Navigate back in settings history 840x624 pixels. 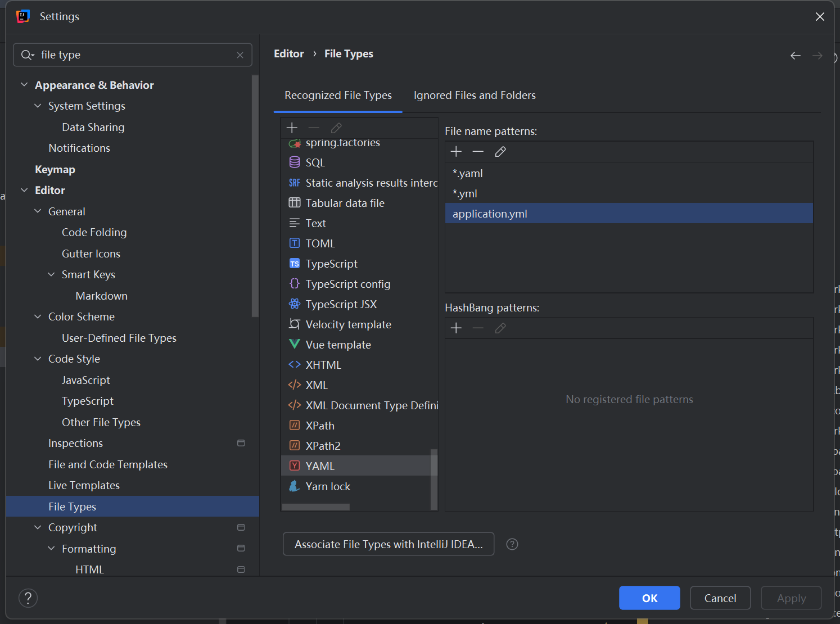pos(795,56)
